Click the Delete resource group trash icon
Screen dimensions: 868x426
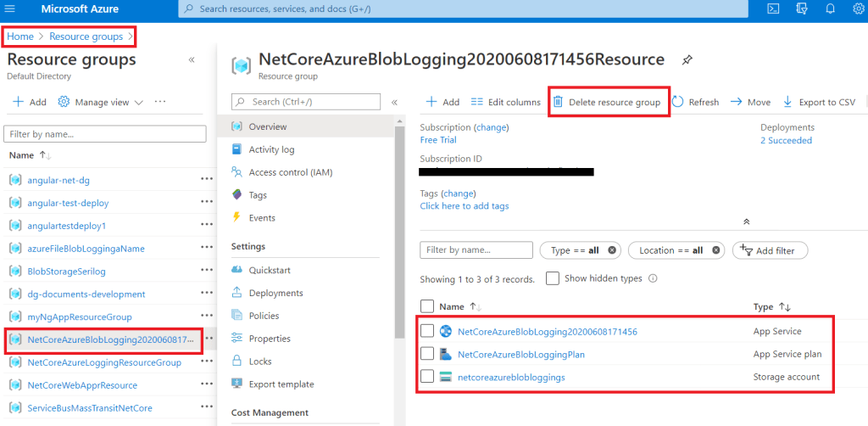(558, 102)
